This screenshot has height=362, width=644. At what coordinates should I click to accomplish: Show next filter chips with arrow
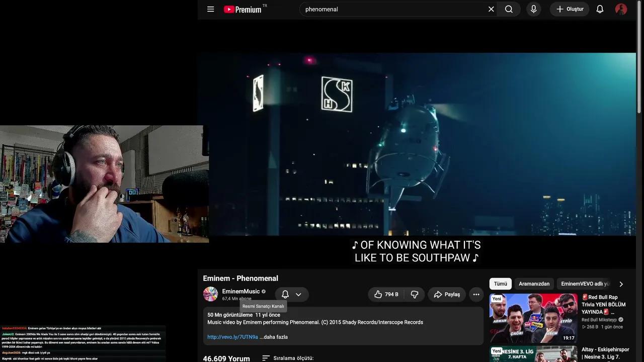[x=621, y=284]
